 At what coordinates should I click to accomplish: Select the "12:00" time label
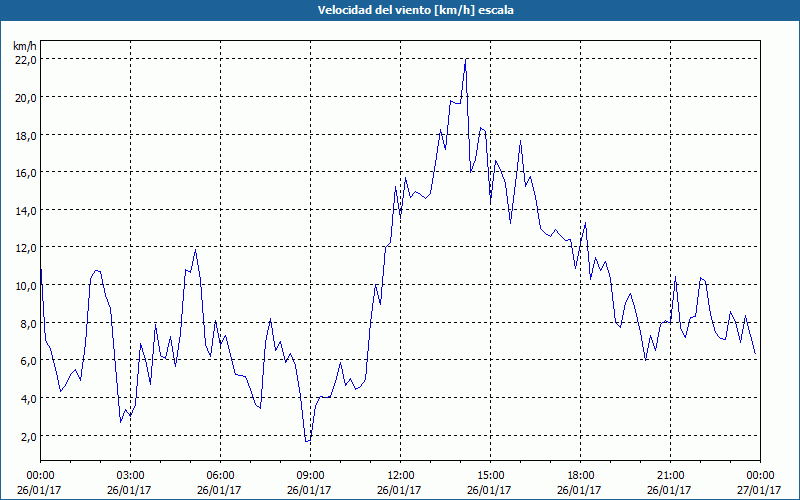pos(401,476)
